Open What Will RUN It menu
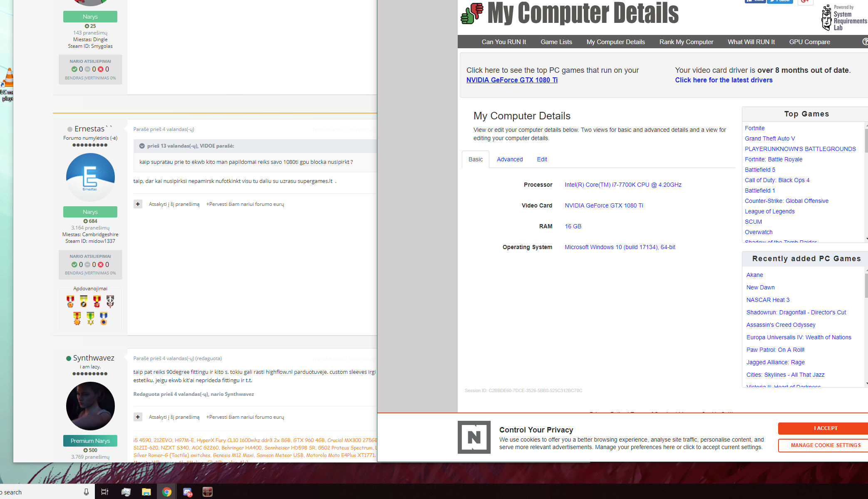 tap(751, 42)
